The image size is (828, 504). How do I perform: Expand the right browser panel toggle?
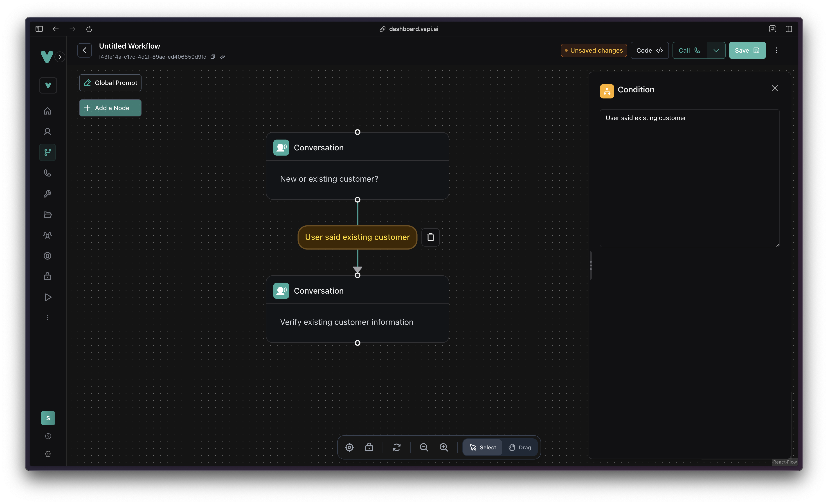point(789,29)
